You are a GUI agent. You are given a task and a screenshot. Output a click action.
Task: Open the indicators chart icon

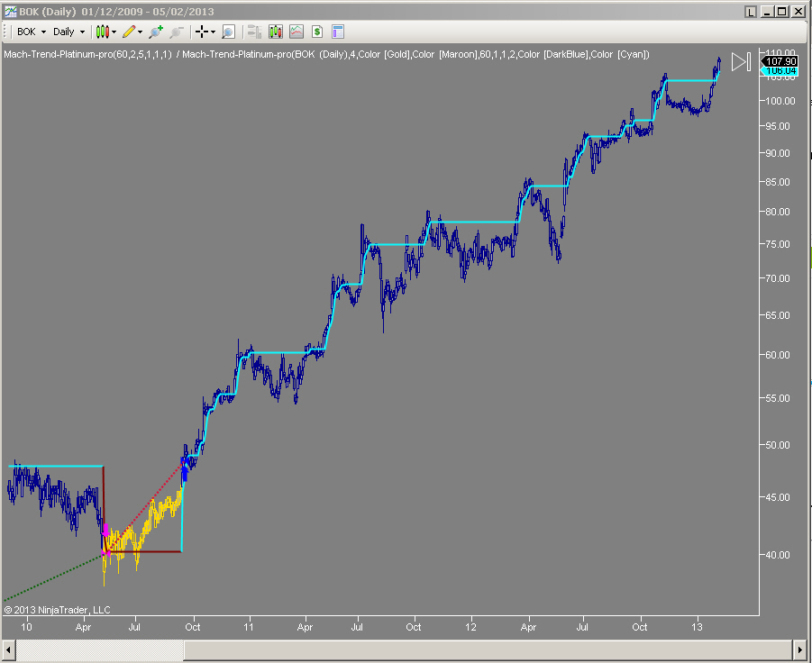(x=275, y=32)
